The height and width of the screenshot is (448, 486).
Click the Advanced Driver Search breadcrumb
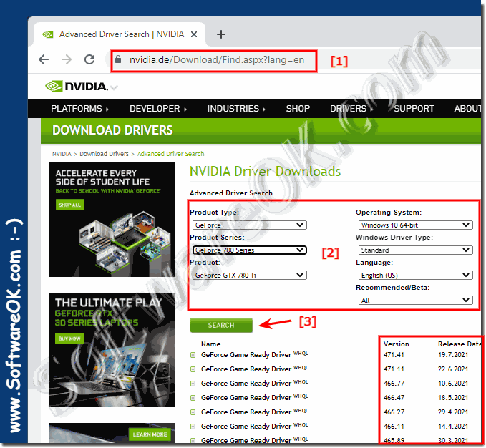[x=170, y=154]
